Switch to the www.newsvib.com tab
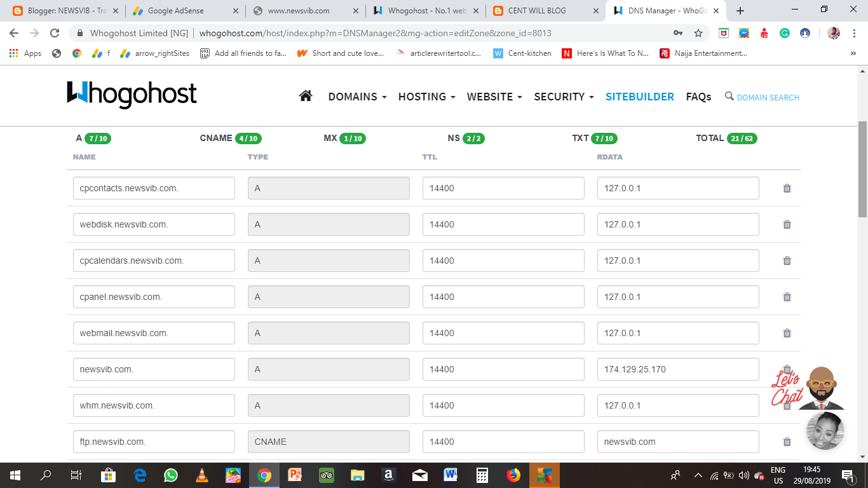 point(305,11)
